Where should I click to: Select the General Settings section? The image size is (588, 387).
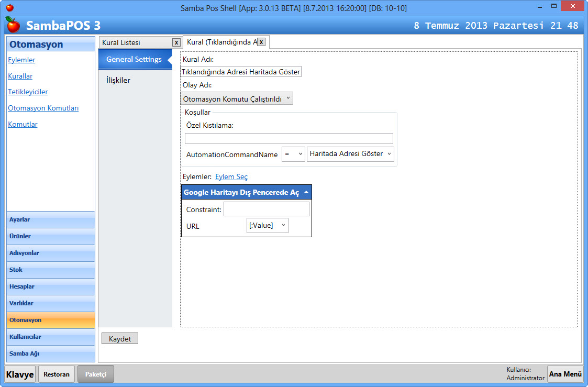134,59
